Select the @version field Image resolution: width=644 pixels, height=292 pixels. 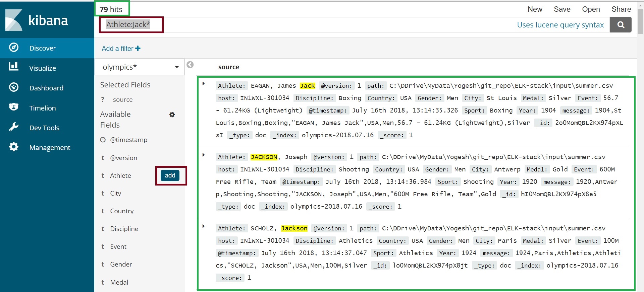tap(124, 158)
